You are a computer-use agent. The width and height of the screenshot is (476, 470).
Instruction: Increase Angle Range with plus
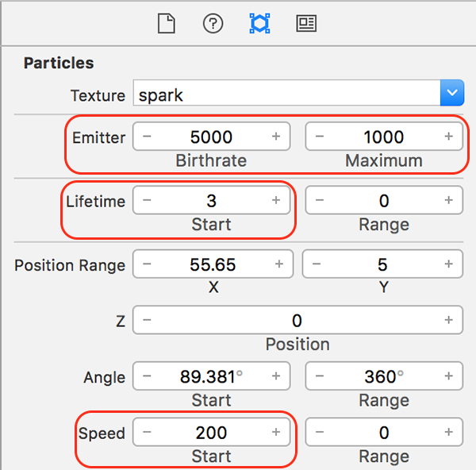coord(449,376)
